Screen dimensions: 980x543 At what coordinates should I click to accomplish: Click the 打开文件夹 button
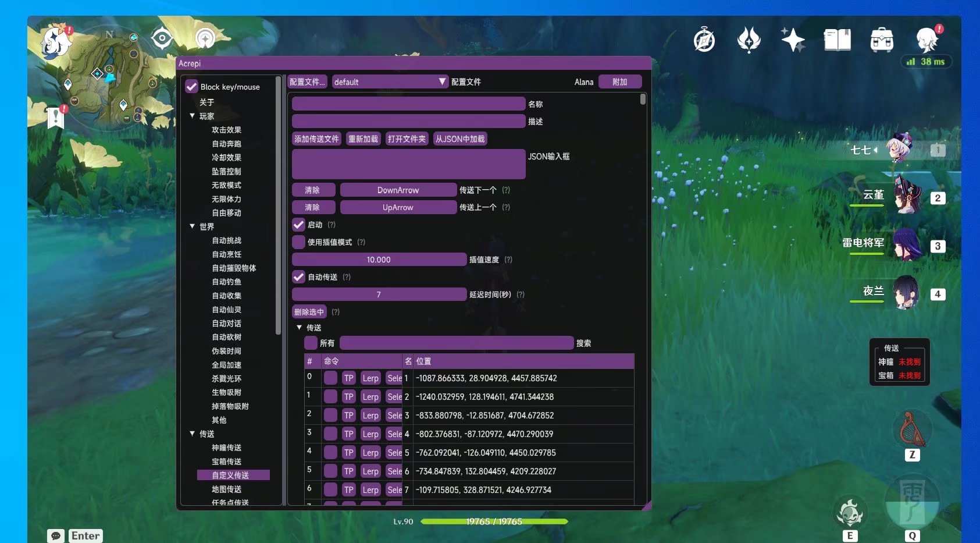click(407, 139)
